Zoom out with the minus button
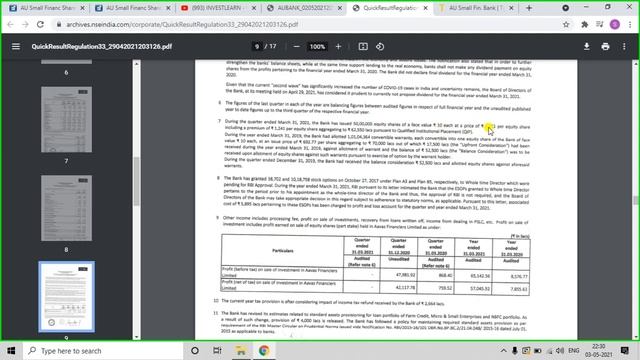The width and height of the screenshot is (640, 360). pos(297,47)
